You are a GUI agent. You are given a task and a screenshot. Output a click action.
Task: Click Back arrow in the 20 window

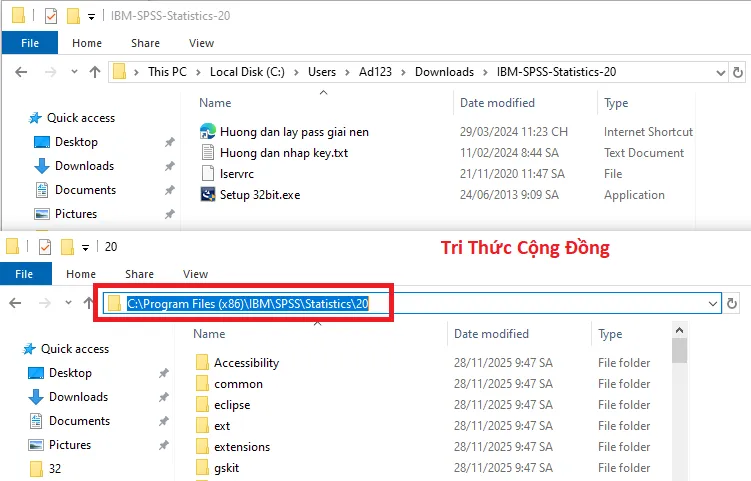pyautogui.click(x=15, y=303)
